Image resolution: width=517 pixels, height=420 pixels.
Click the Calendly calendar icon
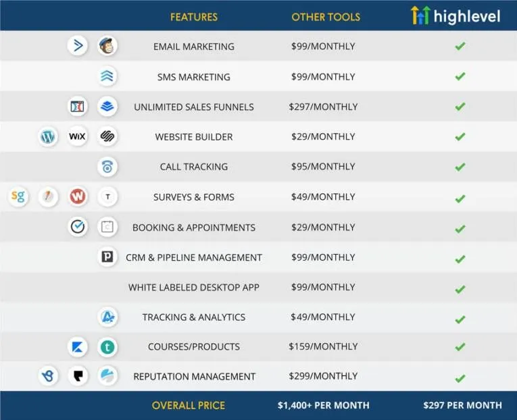[107, 227]
